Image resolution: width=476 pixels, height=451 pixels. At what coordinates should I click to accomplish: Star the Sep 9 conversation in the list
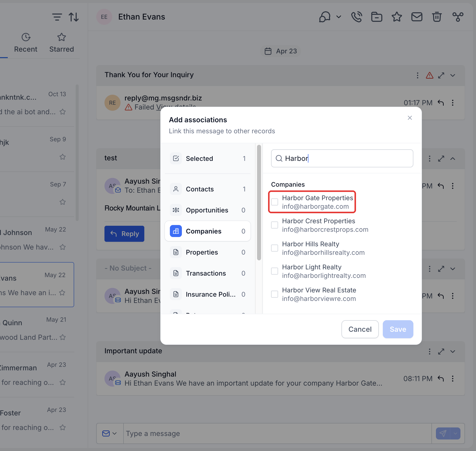(63, 157)
